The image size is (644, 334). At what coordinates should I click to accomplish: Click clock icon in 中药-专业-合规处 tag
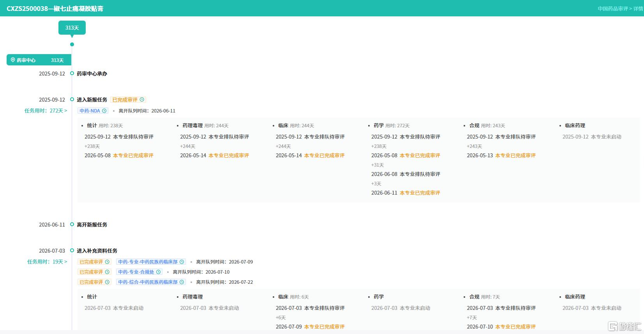point(159,272)
